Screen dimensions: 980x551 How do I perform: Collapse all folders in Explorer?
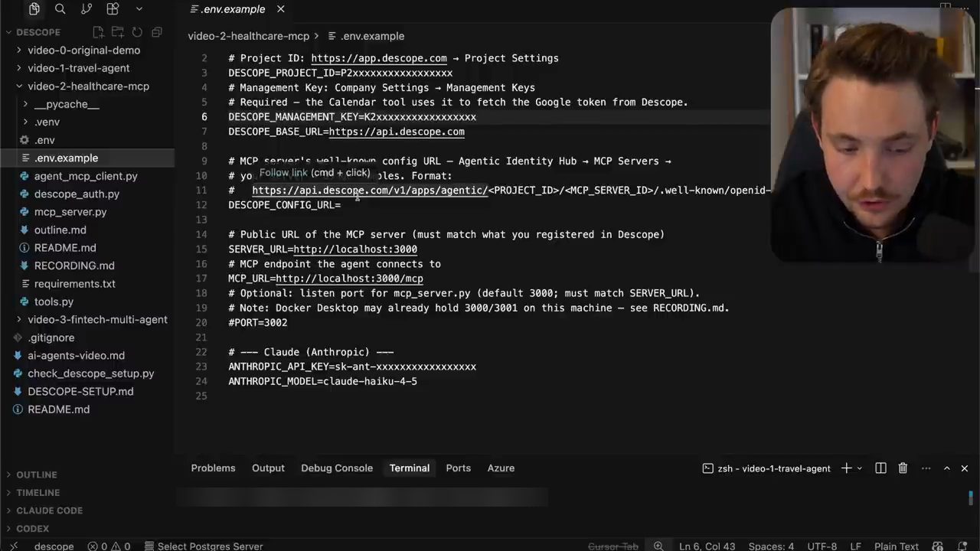point(157,32)
